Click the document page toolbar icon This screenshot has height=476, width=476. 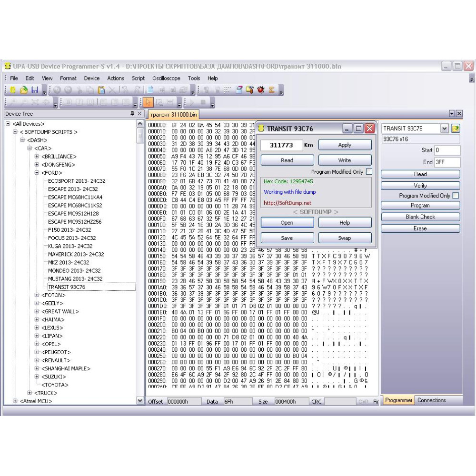tap(150, 90)
